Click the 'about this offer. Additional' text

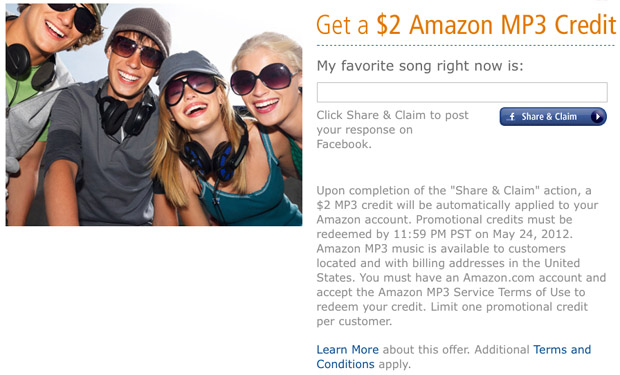(456, 350)
